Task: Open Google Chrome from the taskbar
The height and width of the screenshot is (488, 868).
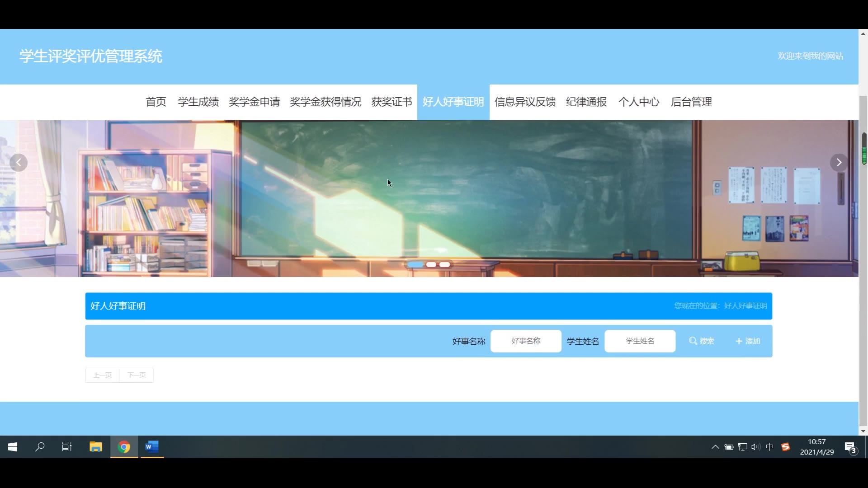Action: [x=124, y=447]
